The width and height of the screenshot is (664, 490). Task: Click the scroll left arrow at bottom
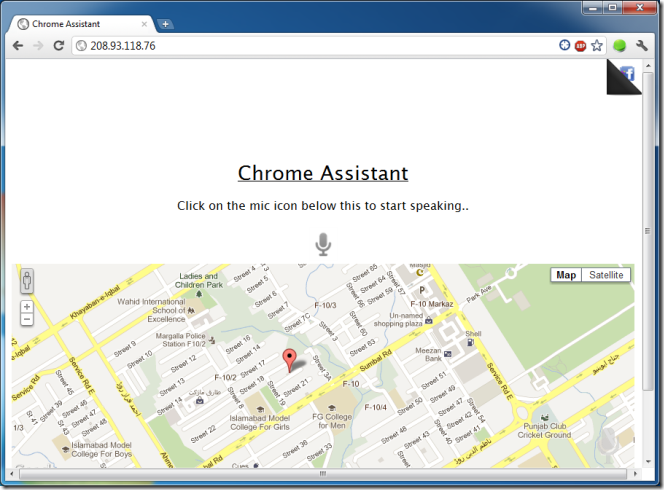click(x=11, y=473)
